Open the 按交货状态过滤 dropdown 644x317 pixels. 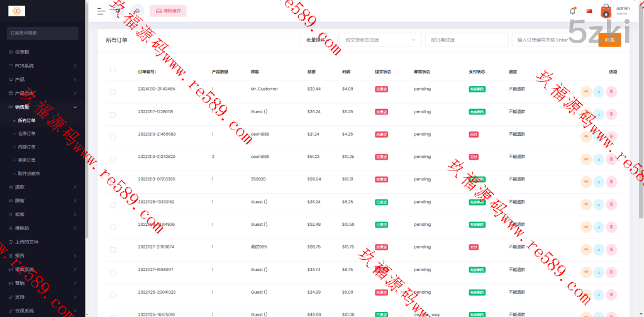click(380, 40)
